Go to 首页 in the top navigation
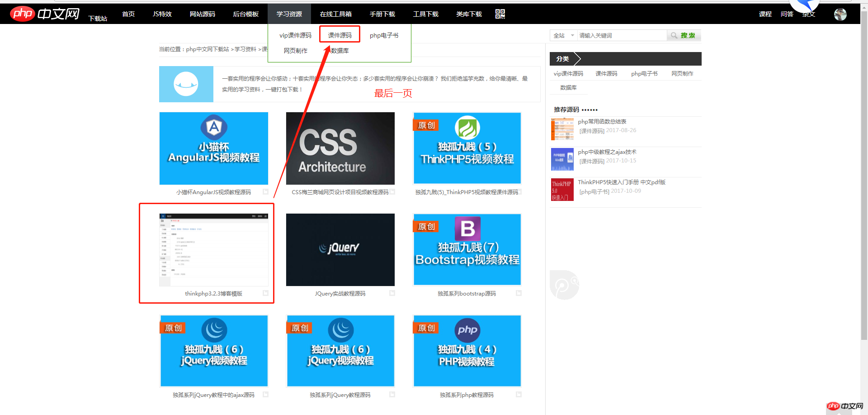Image resolution: width=868 pixels, height=415 pixels. tap(128, 14)
